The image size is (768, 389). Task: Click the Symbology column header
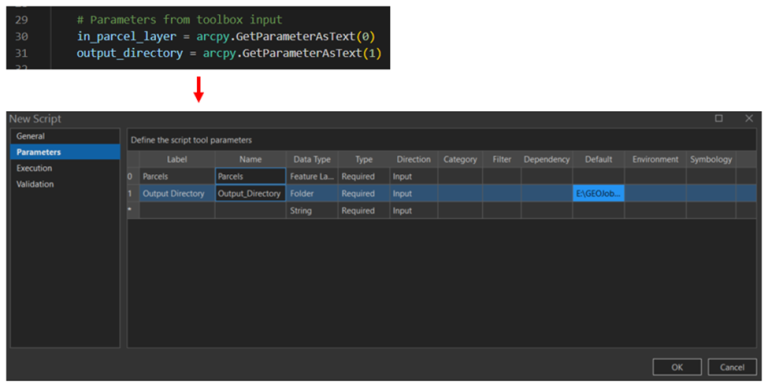(711, 159)
